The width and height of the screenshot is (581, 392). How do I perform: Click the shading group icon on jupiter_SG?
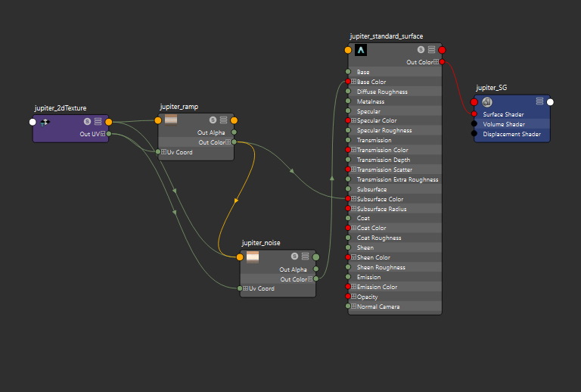[487, 102]
